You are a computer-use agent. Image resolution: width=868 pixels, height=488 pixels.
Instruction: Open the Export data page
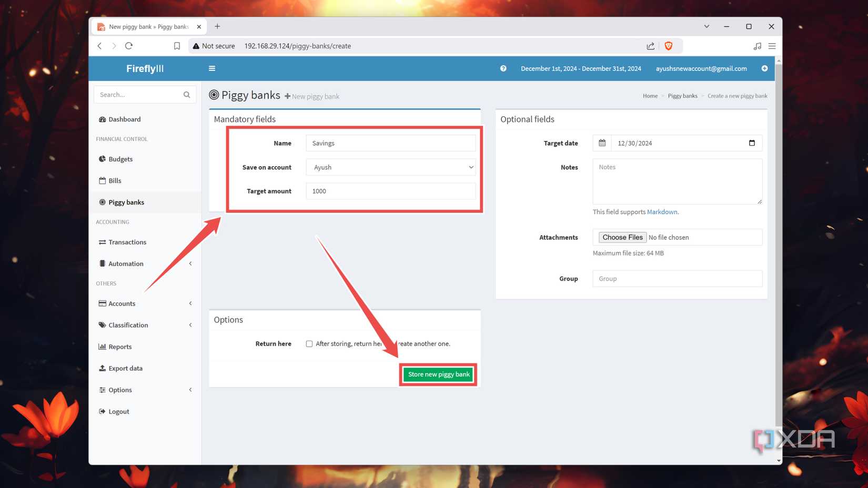(125, 368)
